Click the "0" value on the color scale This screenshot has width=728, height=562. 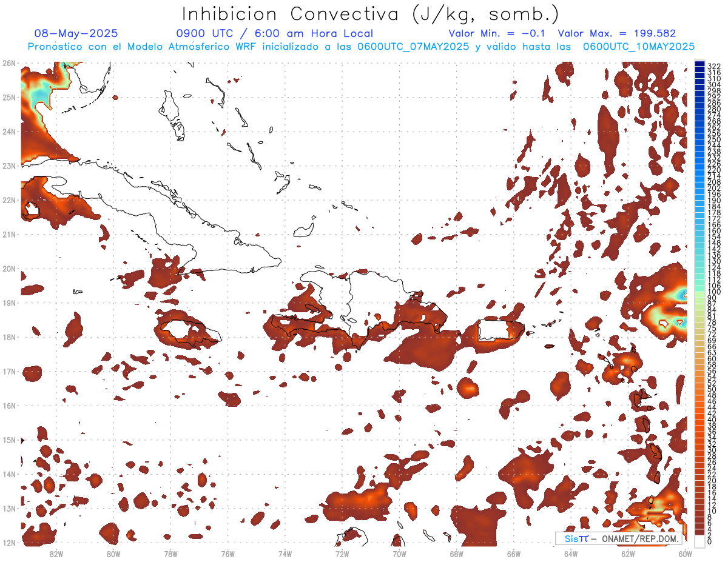tap(710, 541)
